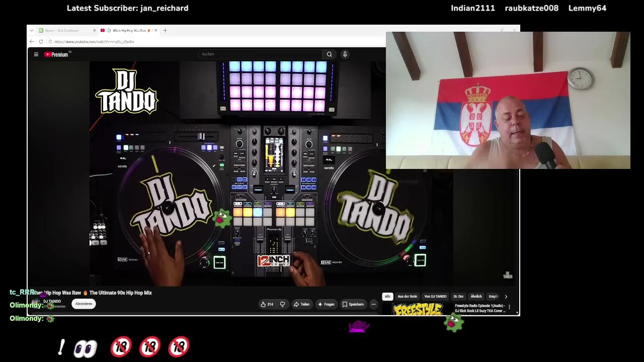Click the YouTube search magnifier button
Screen dimensions: 644x362
(330, 54)
